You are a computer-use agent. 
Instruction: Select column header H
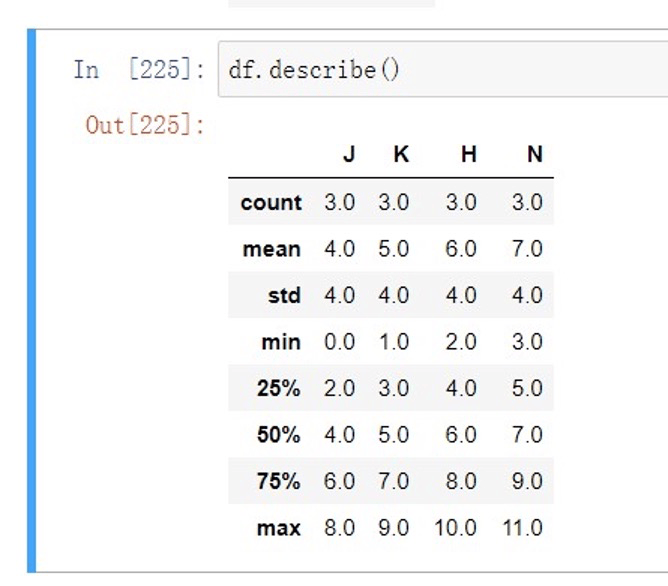tap(469, 154)
